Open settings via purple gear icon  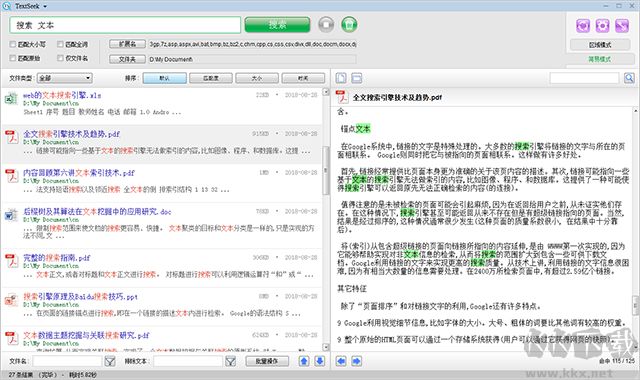coord(602,26)
